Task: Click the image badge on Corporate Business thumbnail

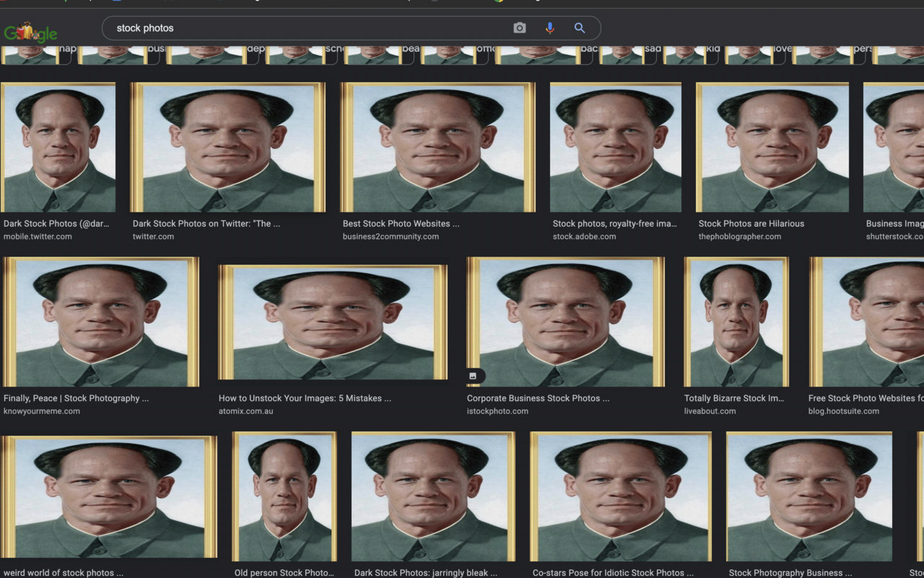Action: (474, 376)
